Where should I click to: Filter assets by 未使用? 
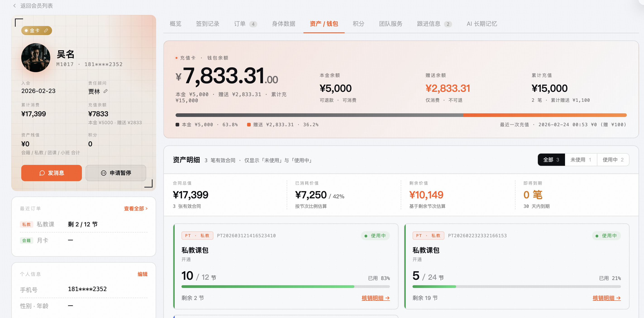581,160
